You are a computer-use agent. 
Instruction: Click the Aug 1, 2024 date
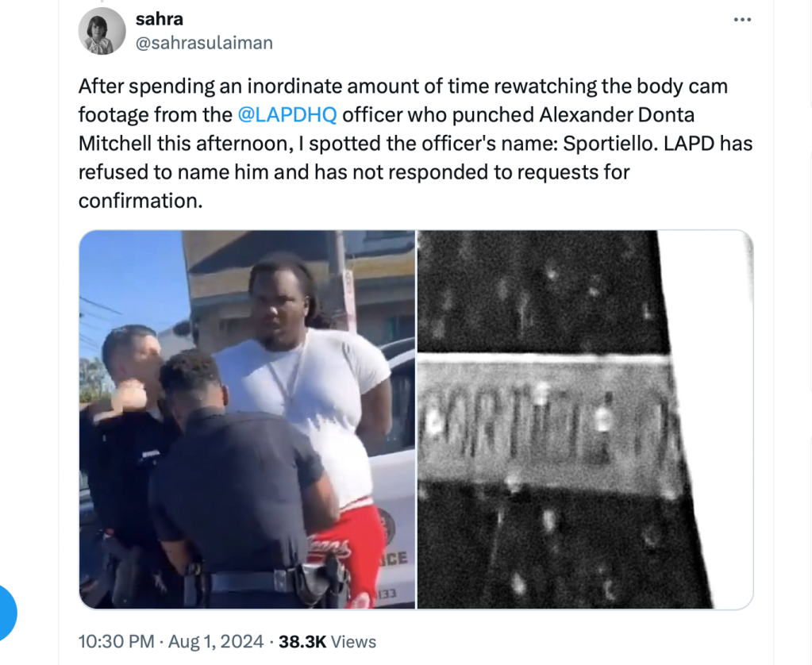tap(216, 642)
